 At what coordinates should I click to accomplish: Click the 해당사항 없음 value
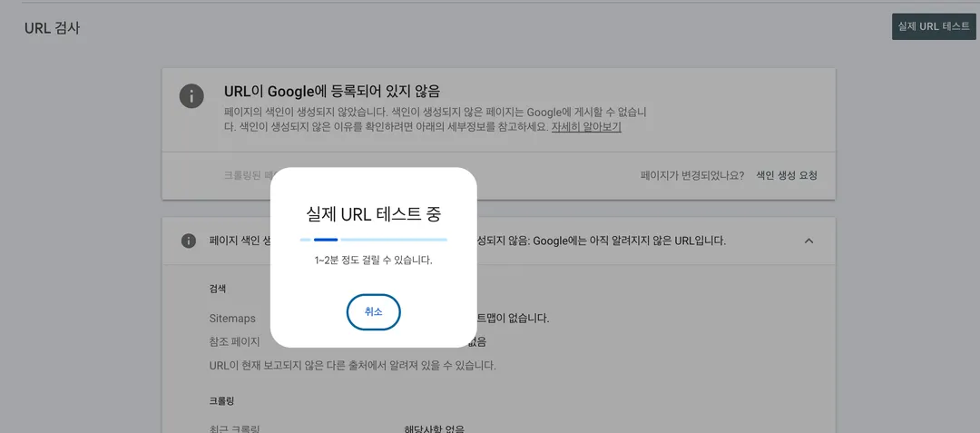tap(435, 428)
